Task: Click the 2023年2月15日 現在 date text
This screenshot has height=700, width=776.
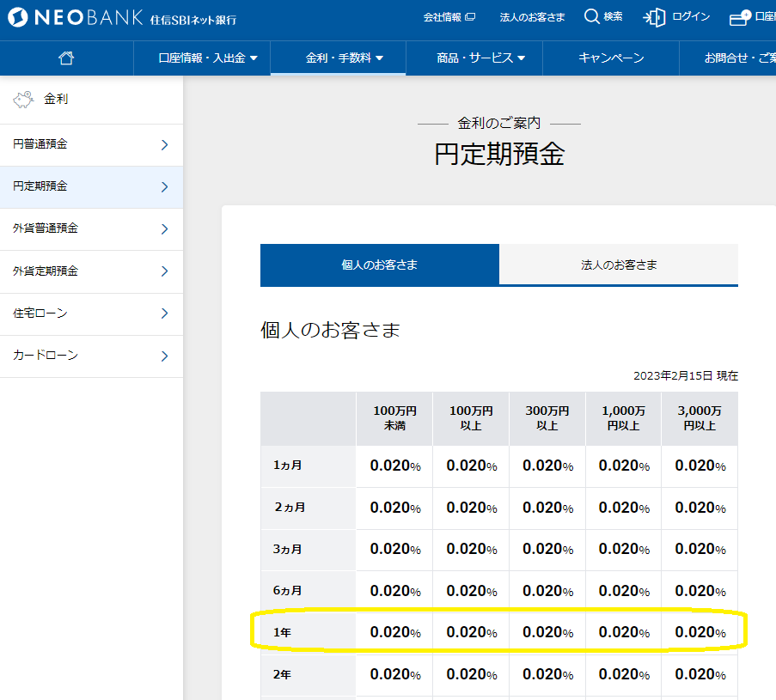Action: 686,376
